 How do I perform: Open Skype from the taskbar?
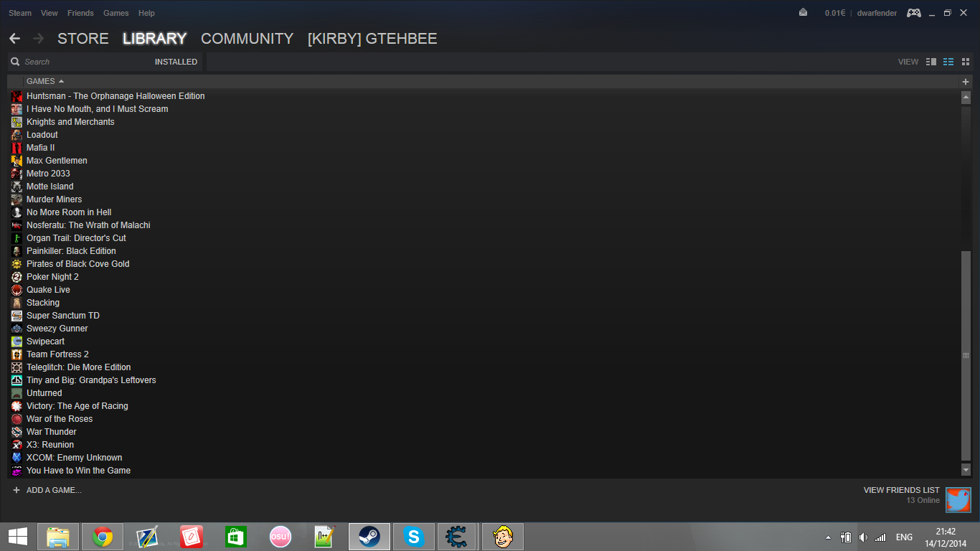coord(413,537)
